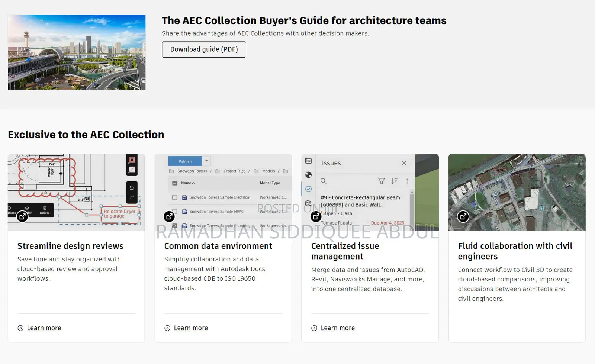This screenshot has height=364, width=595.
Task: Click the file icon beside Snowdon Towers Sample HVAC
Action: coord(184,212)
